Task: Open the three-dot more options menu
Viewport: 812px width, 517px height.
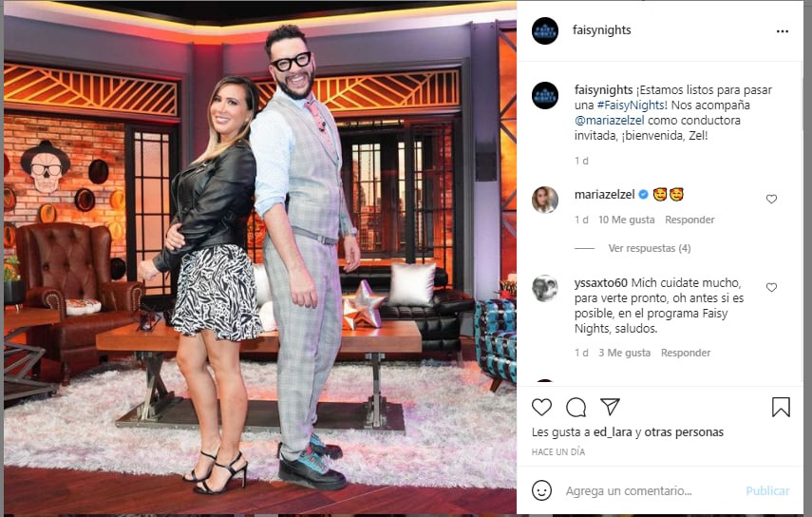Action: tap(783, 31)
